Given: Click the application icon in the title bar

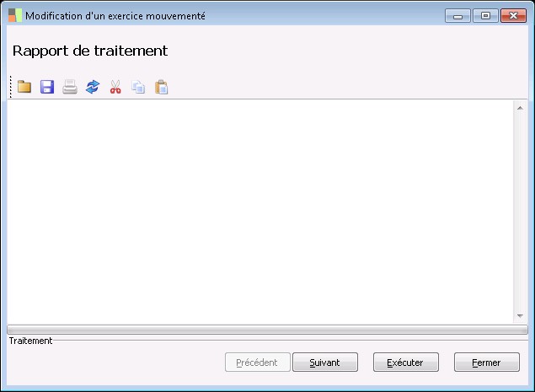Looking at the screenshot, I should click(15, 15).
